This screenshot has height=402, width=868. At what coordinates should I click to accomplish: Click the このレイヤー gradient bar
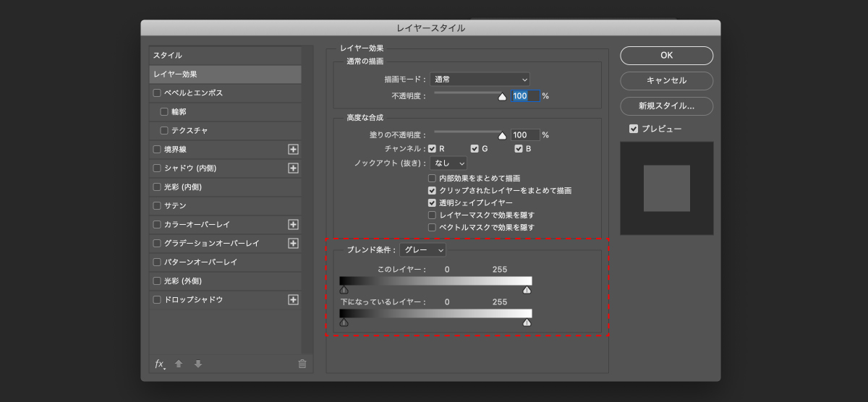click(x=435, y=281)
